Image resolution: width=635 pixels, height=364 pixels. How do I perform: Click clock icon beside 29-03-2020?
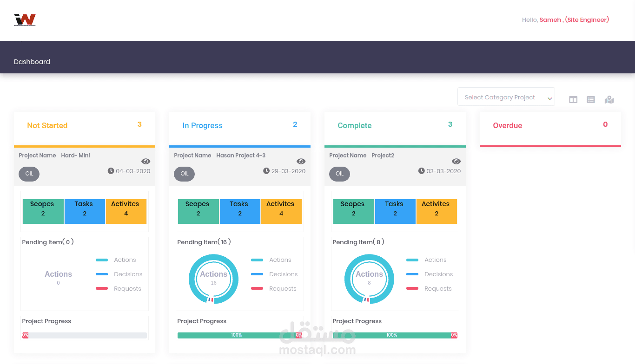coord(266,171)
